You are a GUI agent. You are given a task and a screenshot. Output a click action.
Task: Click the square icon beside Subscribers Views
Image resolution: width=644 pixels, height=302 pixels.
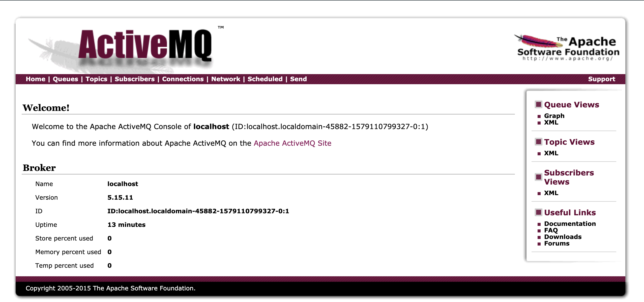point(538,177)
